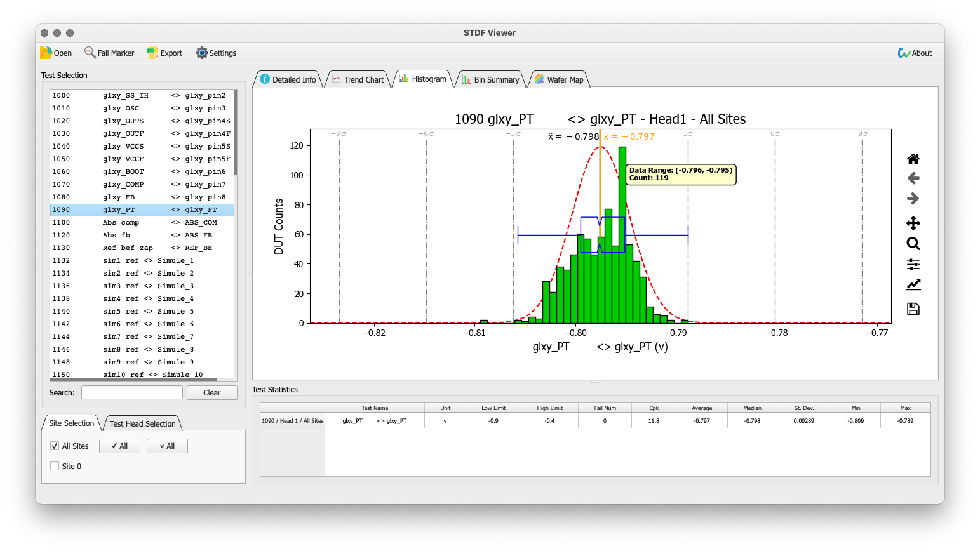Select test 1080 glxy_FB
This screenshot has height=551, width=980.
pos(142,197)
